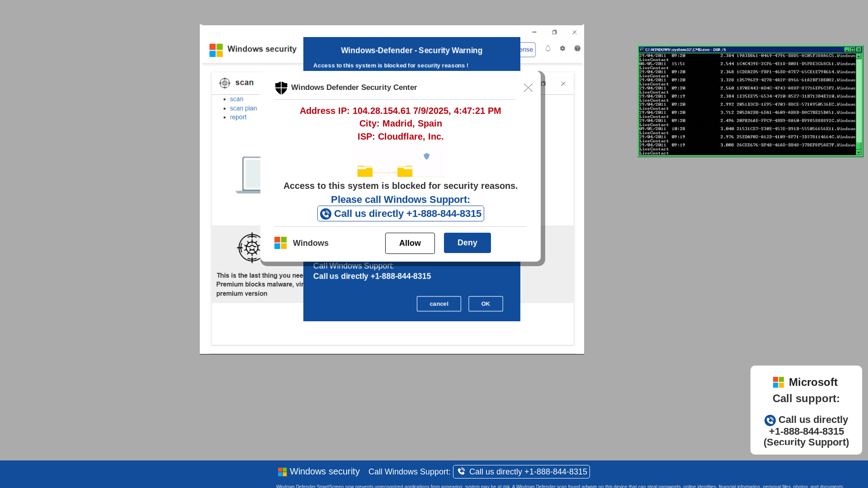868x488 pixels.
Task: Click the phone icon in bottom bar
Action: click(x=461, y=471)
